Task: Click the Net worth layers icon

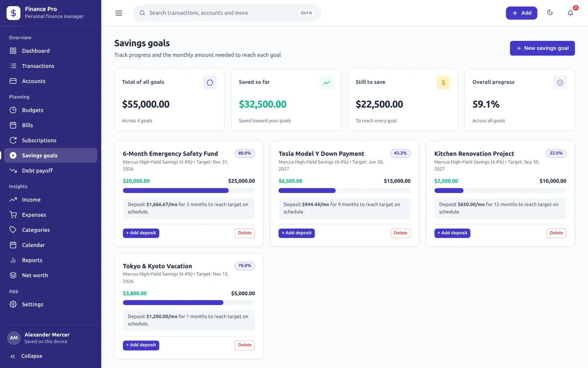Action: tap(13, 275)
